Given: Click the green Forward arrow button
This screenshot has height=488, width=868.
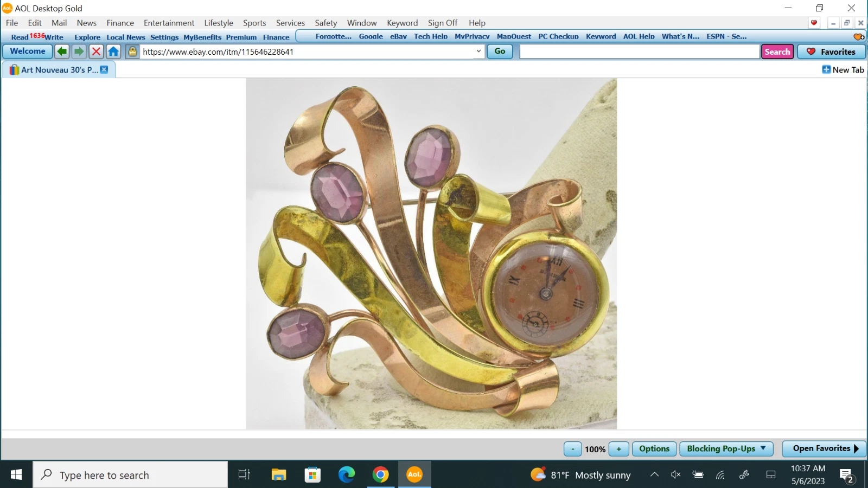Looking at the screenshot, I should 79,52.
